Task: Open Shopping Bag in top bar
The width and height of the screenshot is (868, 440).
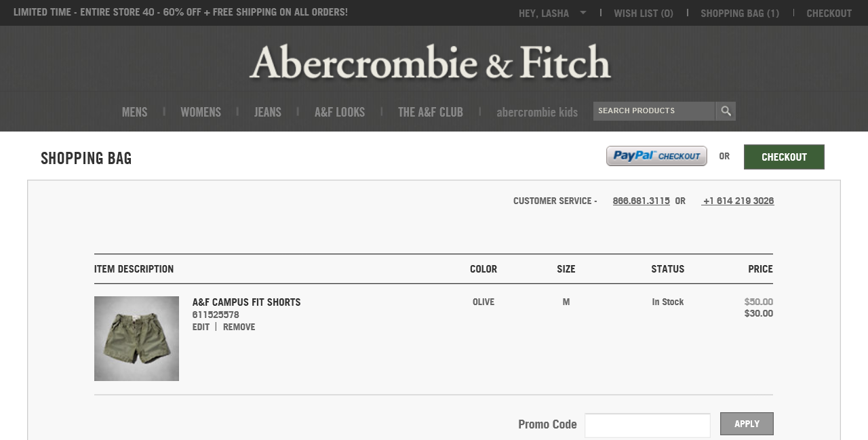Action: 740,13
